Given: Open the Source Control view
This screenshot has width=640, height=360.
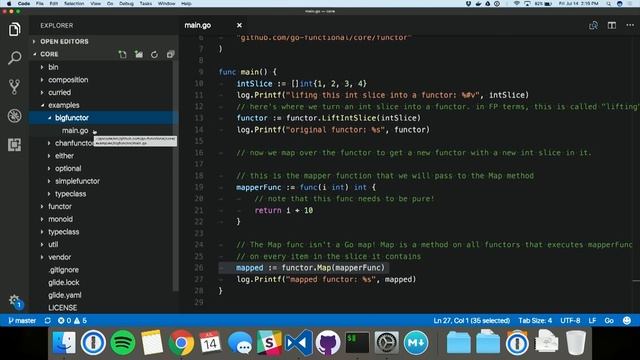Looking at the screenshot, I should pyautogui.click(x=14, y=87).
